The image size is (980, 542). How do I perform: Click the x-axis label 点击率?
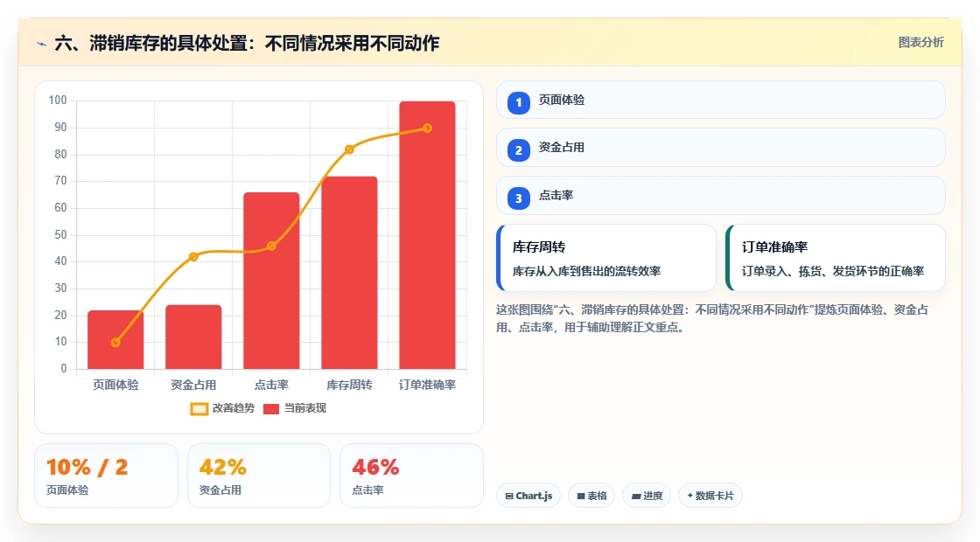tap(271, 386)
